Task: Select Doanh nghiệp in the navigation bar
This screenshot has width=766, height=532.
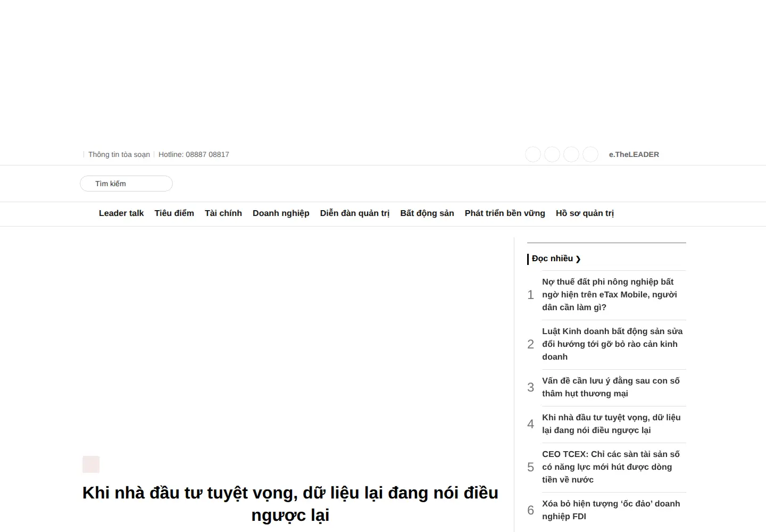Action: click(281, 213)
